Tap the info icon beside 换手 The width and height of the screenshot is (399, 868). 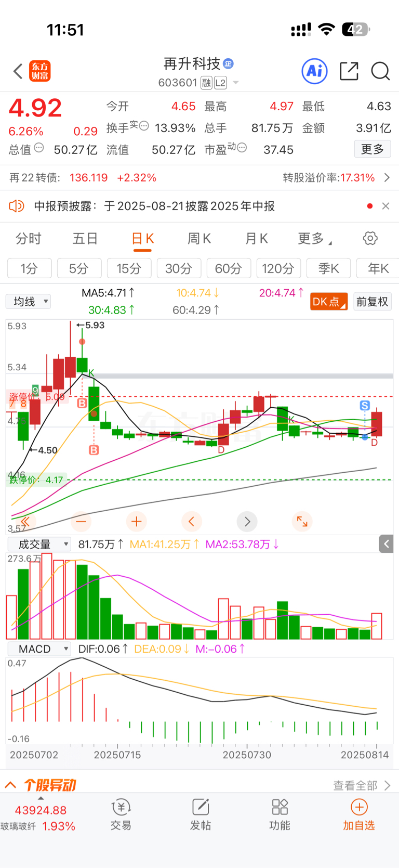[144, 126]
